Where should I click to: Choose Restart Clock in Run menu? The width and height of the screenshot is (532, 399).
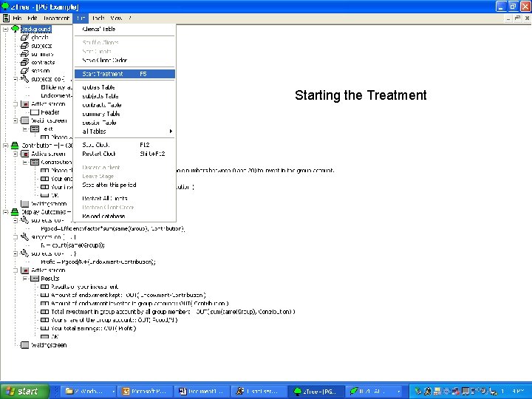coord(125,154)
